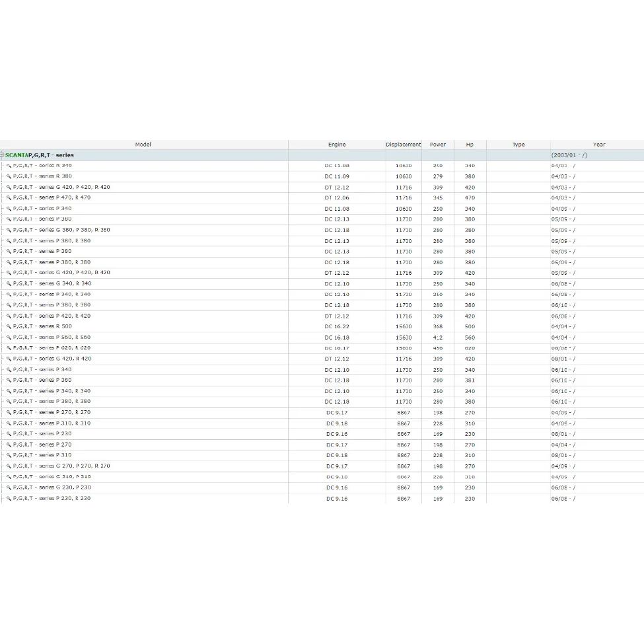Click the magnifier icon for series R 340

pyautogui.click(x=9, y=166)
